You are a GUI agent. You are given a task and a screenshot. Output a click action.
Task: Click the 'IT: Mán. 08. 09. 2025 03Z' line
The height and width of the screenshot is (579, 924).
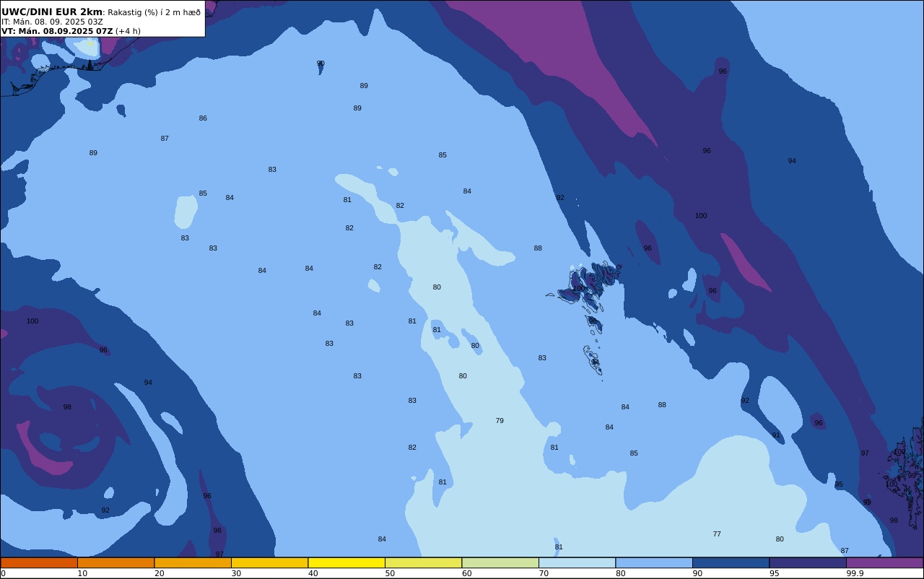pyautogui.click(x=52, y=22)
